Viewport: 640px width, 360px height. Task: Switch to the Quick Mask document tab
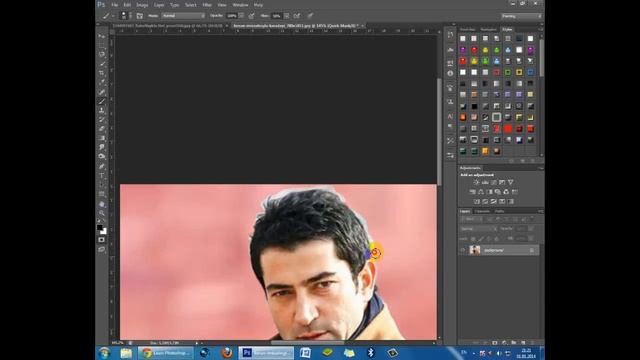click(x=298, y=26)
